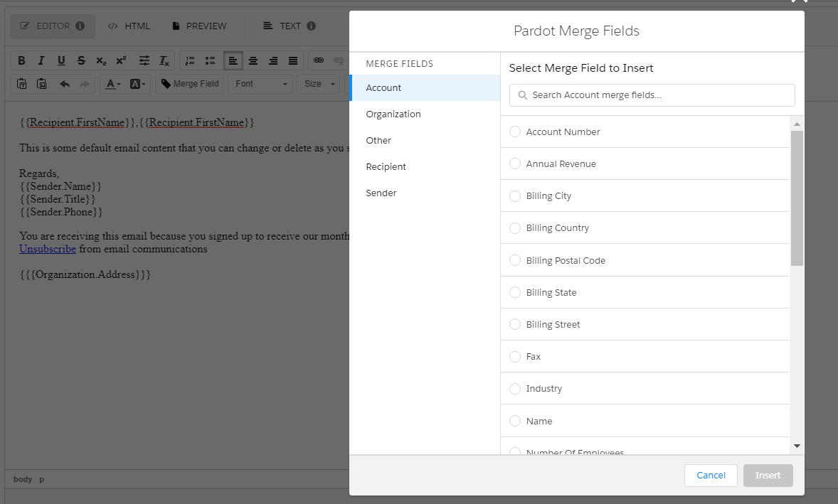Open the Font dropdown

(x=260, y=84)
